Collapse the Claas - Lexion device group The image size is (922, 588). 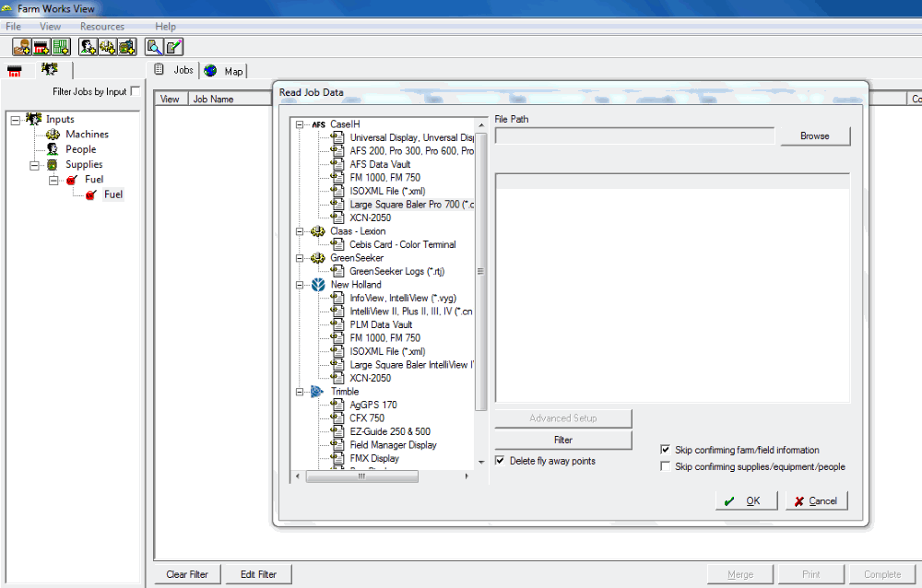(x=300, y=231)
